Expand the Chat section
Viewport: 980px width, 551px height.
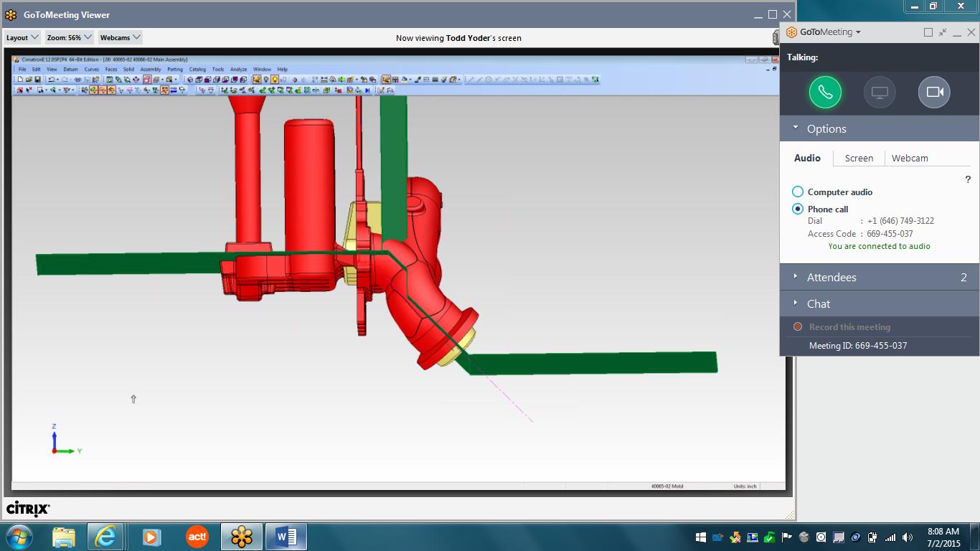[796, 303]
